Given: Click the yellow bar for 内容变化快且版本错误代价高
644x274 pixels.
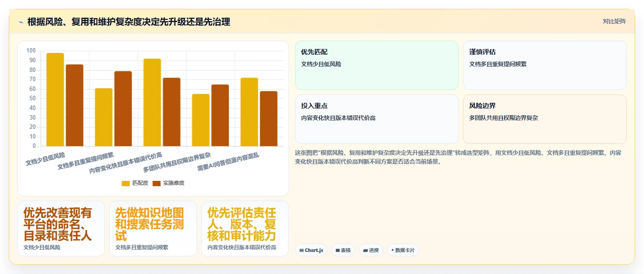Looking at the screenshot, I should pos(152,102).
